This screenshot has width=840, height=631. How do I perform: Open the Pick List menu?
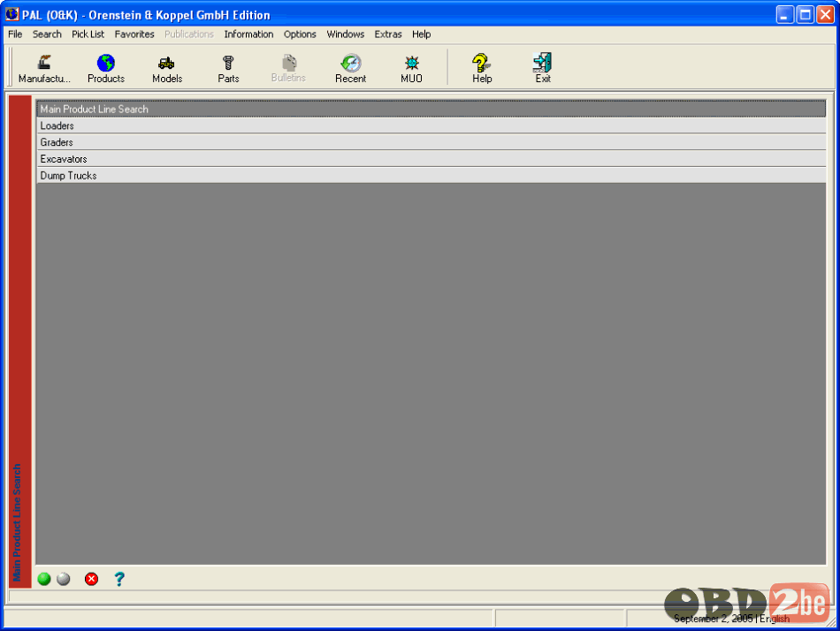click(x=88, y=34)
